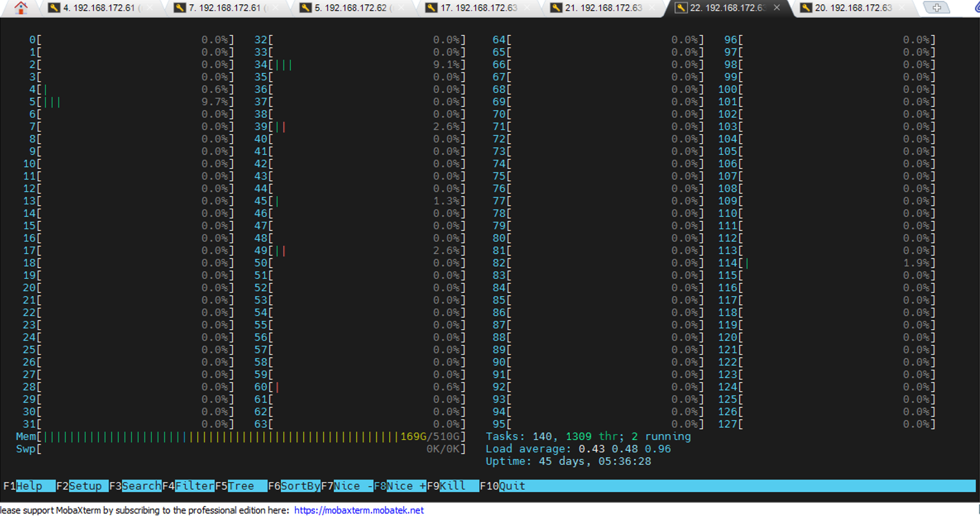Switch to the 20. 192.168.172.63 session tab

point(854,8)
